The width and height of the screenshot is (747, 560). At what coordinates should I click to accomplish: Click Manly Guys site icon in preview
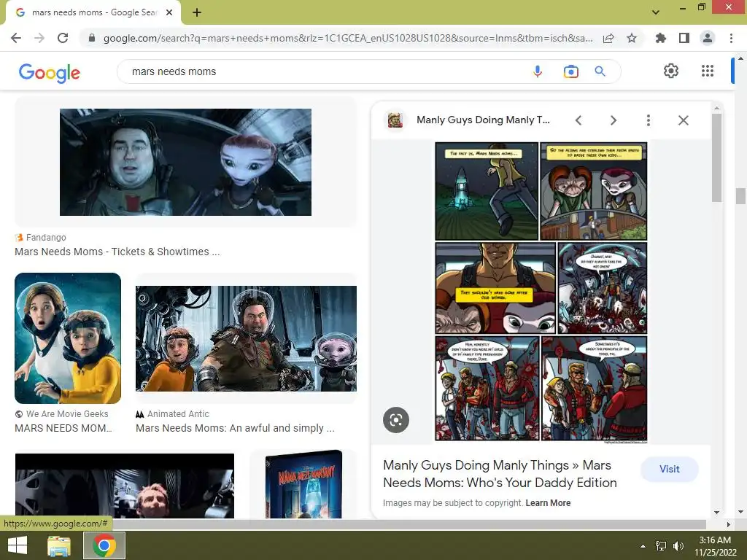pyautogui.click(x=395, y=120)
